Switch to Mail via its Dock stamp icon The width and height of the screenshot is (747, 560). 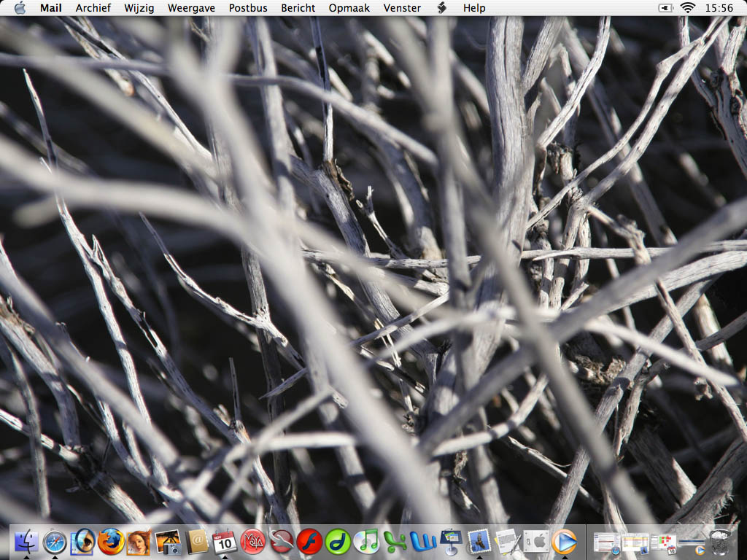(x=479, y=542)
